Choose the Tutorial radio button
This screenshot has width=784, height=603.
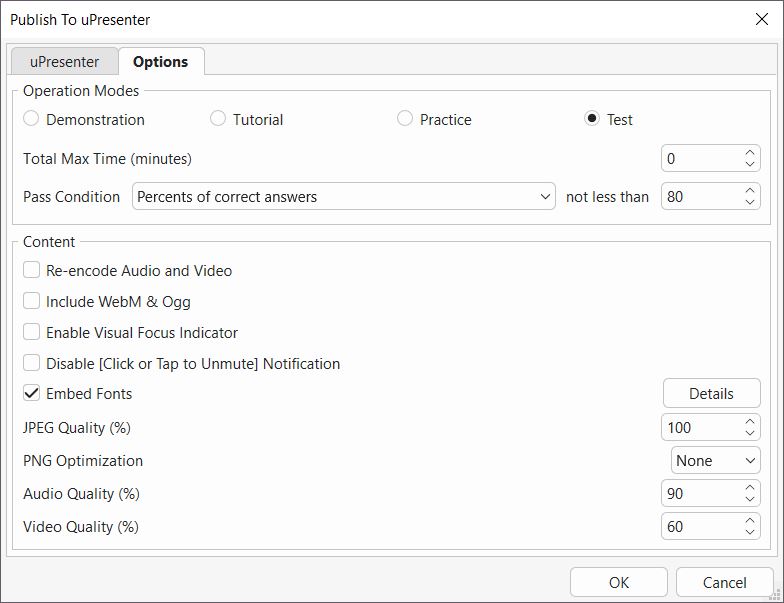tap(218, 119)
